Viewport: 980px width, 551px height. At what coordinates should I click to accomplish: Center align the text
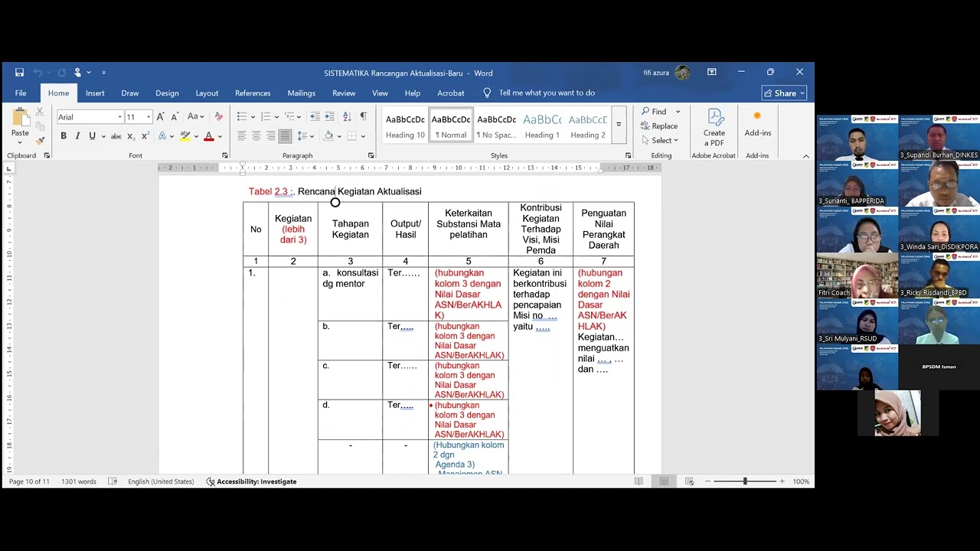coord(256,136)
